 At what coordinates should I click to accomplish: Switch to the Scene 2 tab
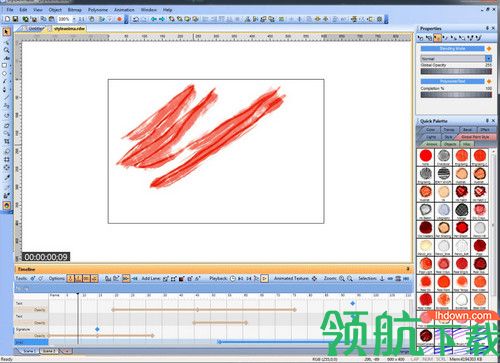point(49,351)
